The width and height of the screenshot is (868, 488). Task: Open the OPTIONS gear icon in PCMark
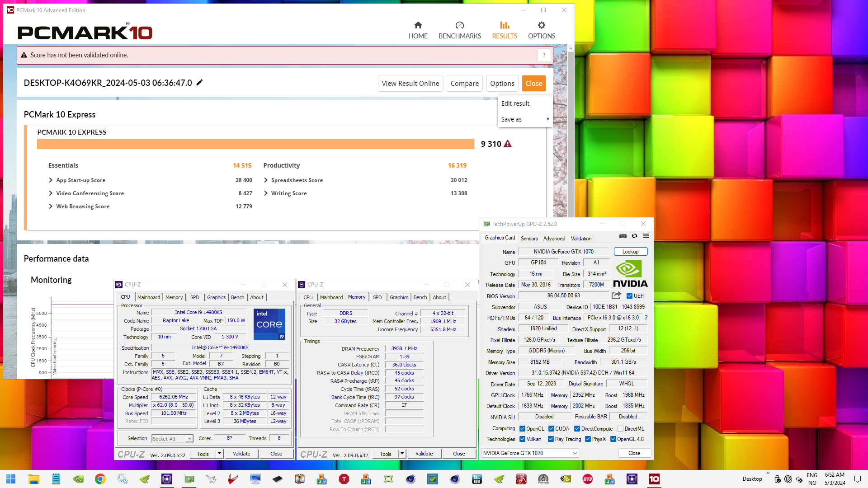click(x=542, y=25)
